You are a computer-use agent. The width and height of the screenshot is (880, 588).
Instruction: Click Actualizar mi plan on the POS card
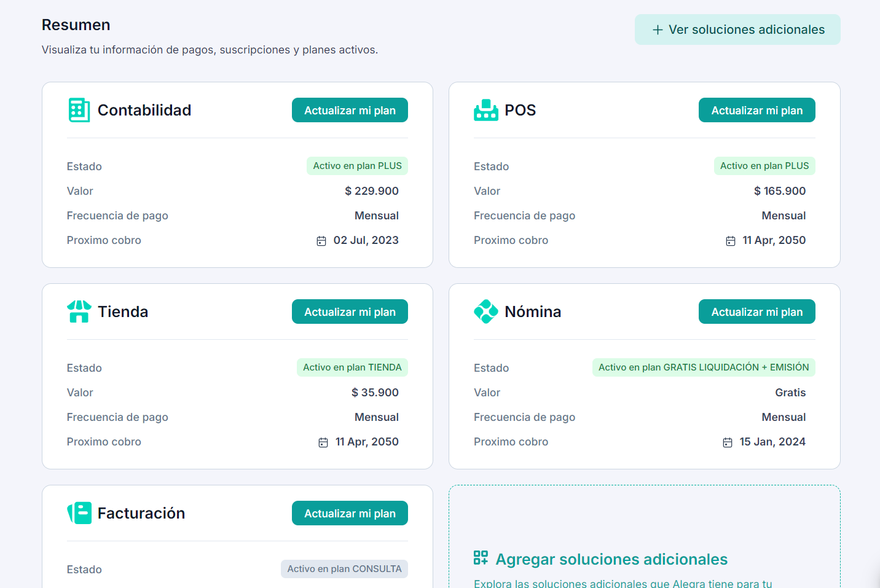pyautogui.click(x=756, y=110)
